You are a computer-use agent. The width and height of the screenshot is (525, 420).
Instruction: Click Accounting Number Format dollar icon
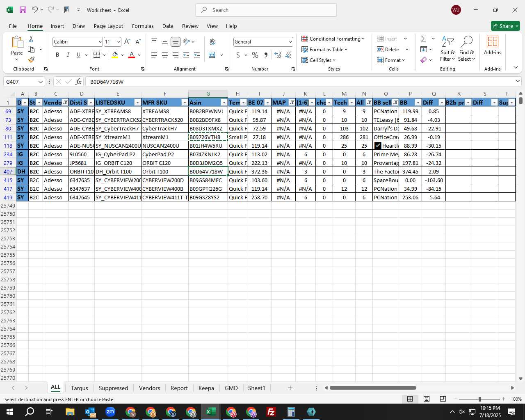(x=238, y=55)
